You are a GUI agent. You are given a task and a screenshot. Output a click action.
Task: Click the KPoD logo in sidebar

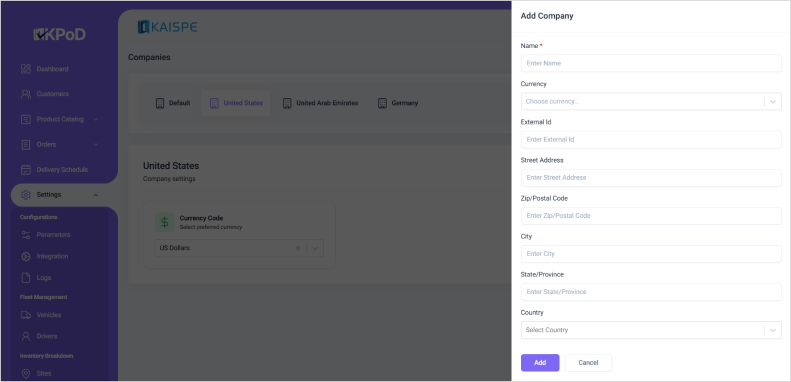click(x=60, y=34)
